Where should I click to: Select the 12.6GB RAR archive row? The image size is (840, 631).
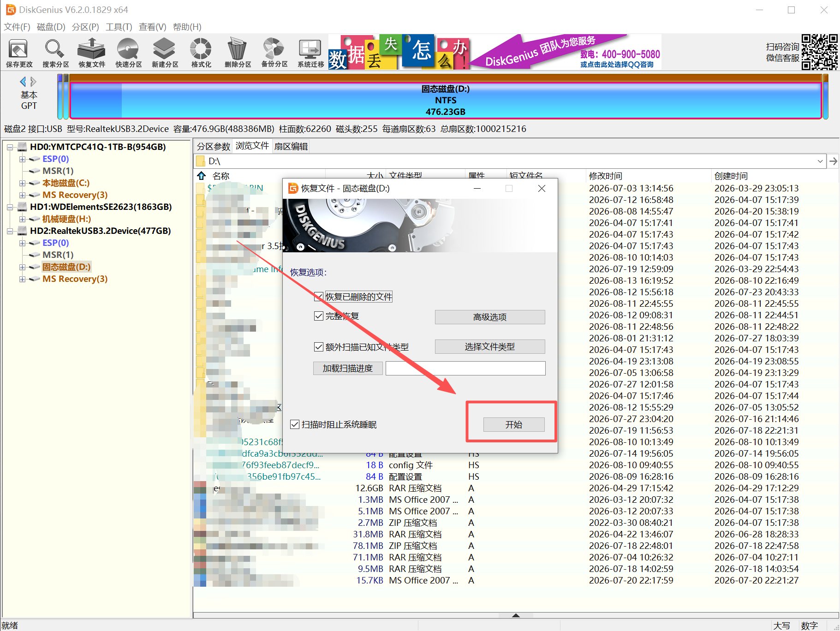click(x=516, y=488)
